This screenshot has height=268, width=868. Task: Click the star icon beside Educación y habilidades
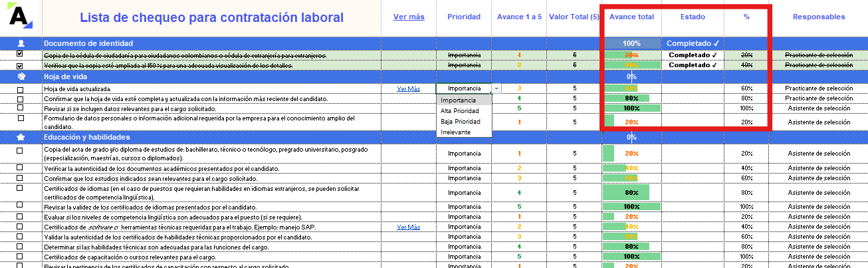point(20,137)
